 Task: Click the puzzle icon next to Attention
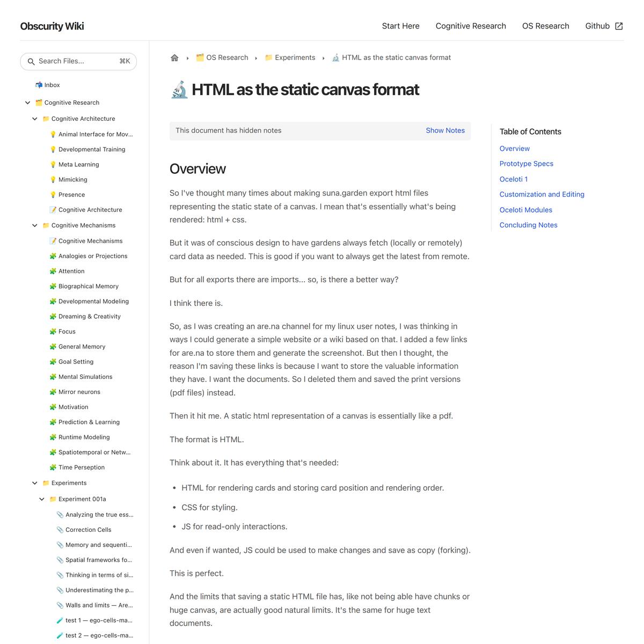(52, 271)
